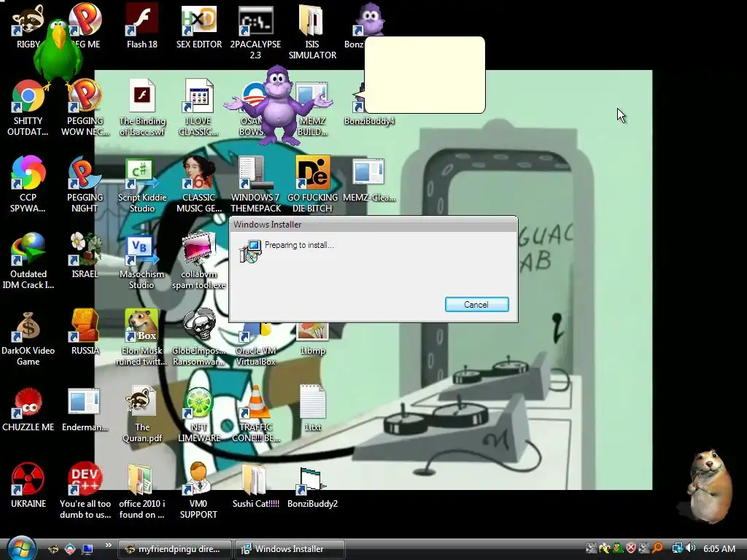This screenshot has width=747, height=560.
Task: Cancel the Windows Installer dialog
Action: pyautogui.click(x=476, y=305)
